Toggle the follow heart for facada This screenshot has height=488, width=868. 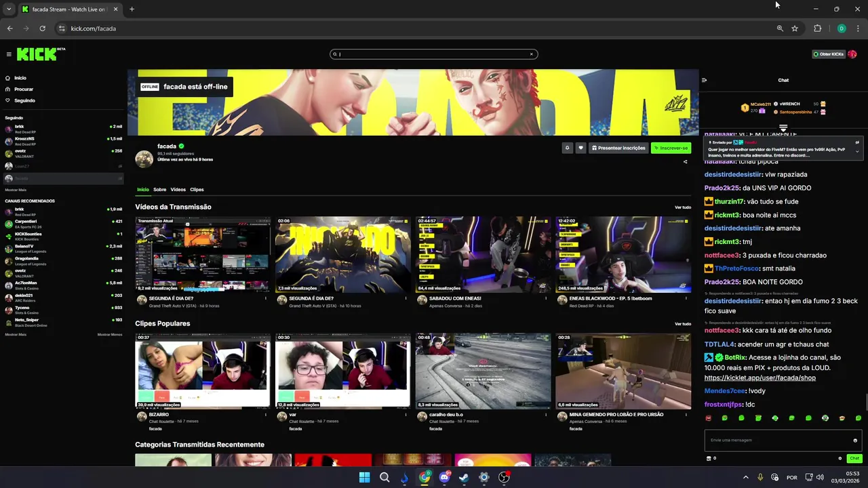click(580, 148)
